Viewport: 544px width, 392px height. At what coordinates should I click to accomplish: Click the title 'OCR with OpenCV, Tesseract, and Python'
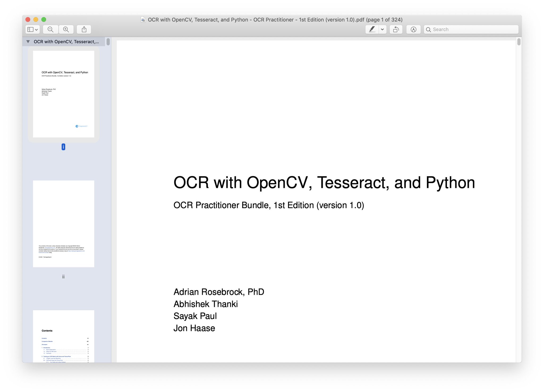(x=324, y=183)
